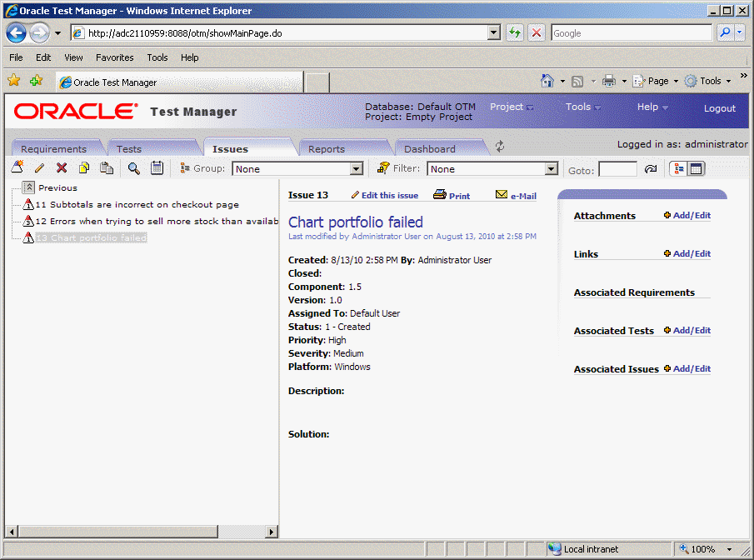Open the address bar URL dropdown arrow
The image size is (754, 560).
[x=494, y=32]
